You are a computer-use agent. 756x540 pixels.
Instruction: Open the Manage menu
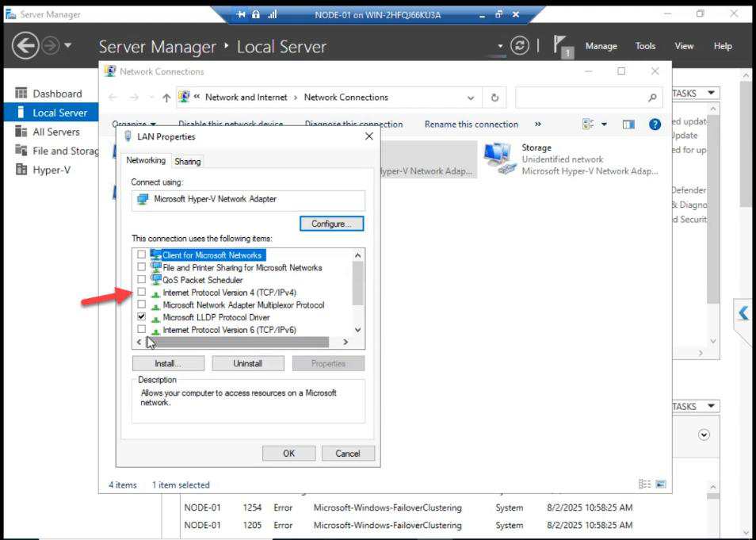(x=601, y=46)
